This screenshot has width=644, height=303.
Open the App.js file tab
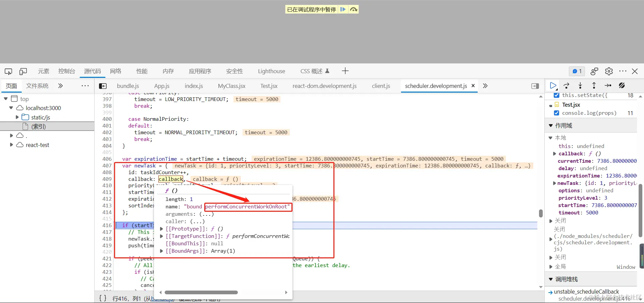click(x=162, y=86)
